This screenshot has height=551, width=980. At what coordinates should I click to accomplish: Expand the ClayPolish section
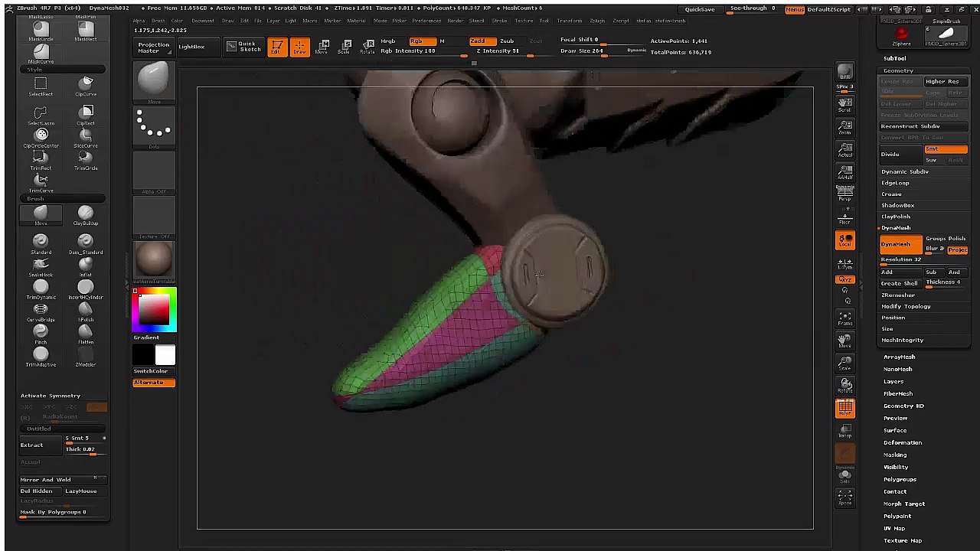(896, 217)
